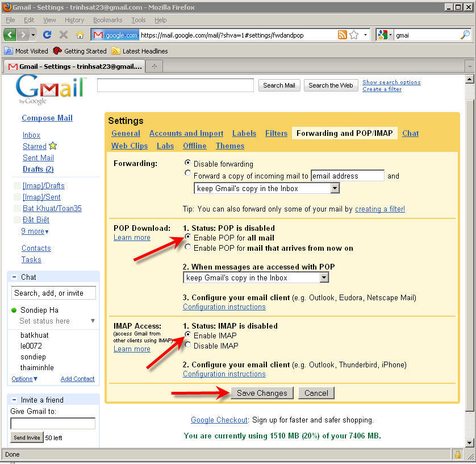Go to the browser Home page icon
Screen dimensions: 476x464
tap(80, 35)
